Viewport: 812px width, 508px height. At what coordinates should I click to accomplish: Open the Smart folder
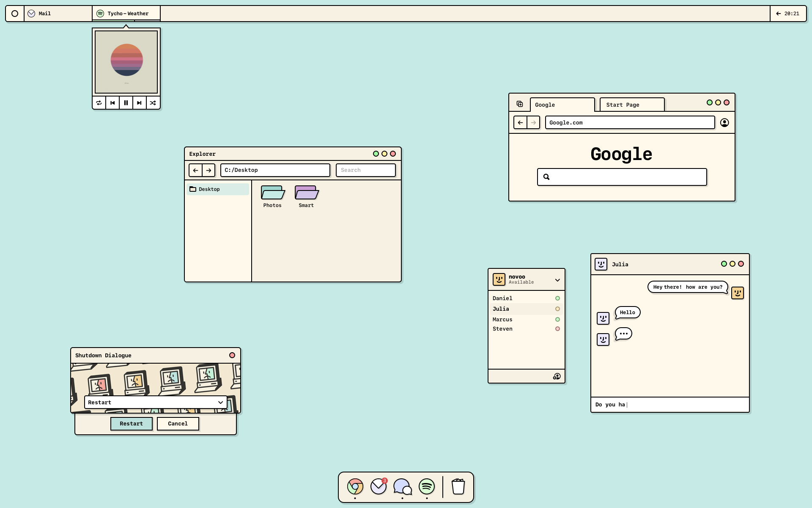click(307, 197)
